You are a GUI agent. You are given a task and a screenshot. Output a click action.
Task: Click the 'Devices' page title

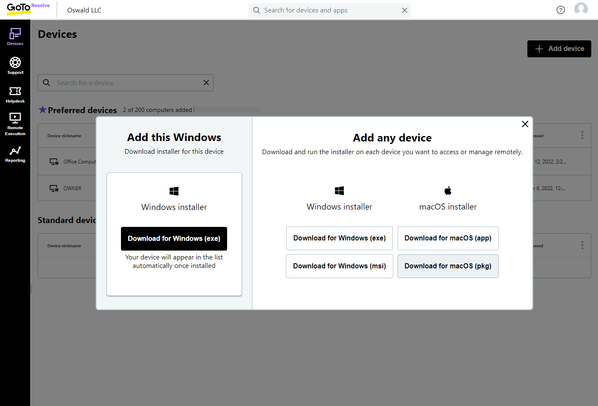(x=57, y=34)
